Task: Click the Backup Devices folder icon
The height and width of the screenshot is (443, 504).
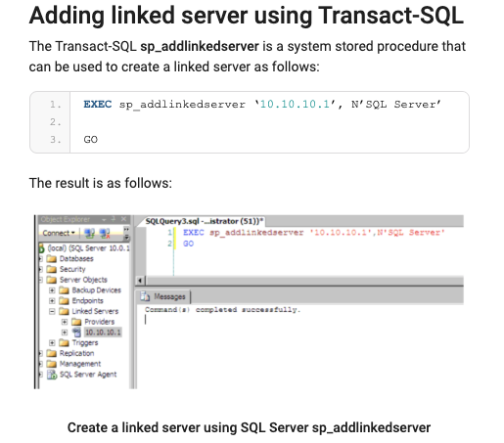Action: (x=64, y=290)
